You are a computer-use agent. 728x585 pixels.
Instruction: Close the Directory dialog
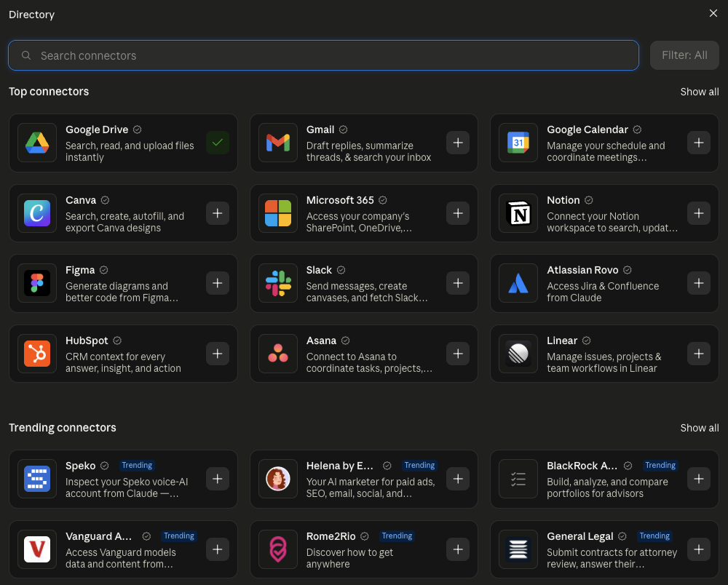(713, 13)
